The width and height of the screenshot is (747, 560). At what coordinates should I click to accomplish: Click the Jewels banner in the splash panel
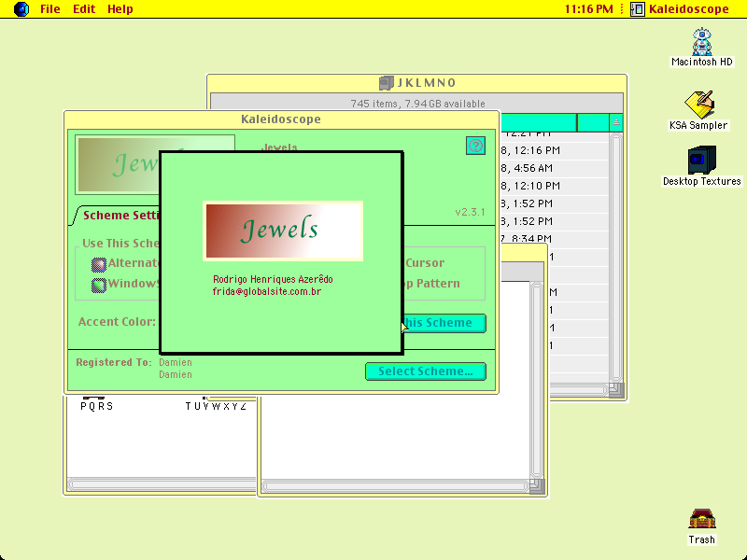283,231
